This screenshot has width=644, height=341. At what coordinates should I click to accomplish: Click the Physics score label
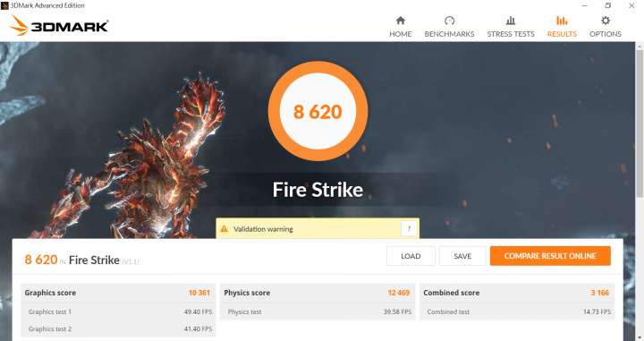(247, 293)
